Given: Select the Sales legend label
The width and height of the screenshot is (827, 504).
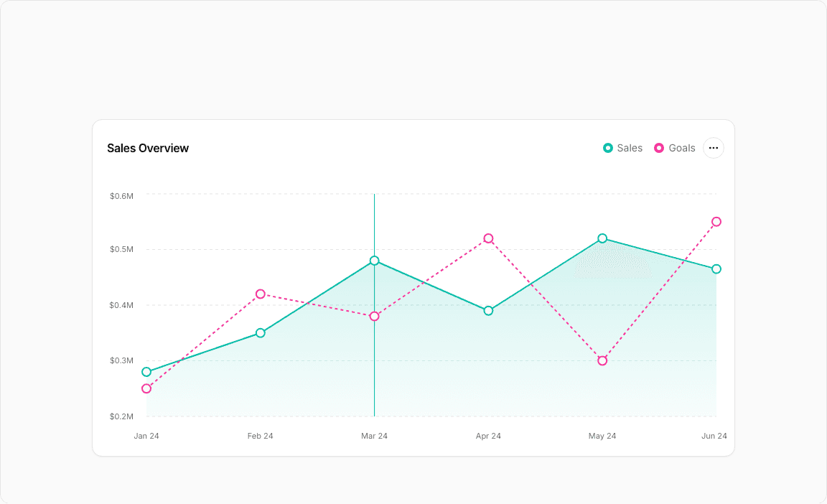Looking at the screenshot, I should pyautogui.click(x=629, y=148).
